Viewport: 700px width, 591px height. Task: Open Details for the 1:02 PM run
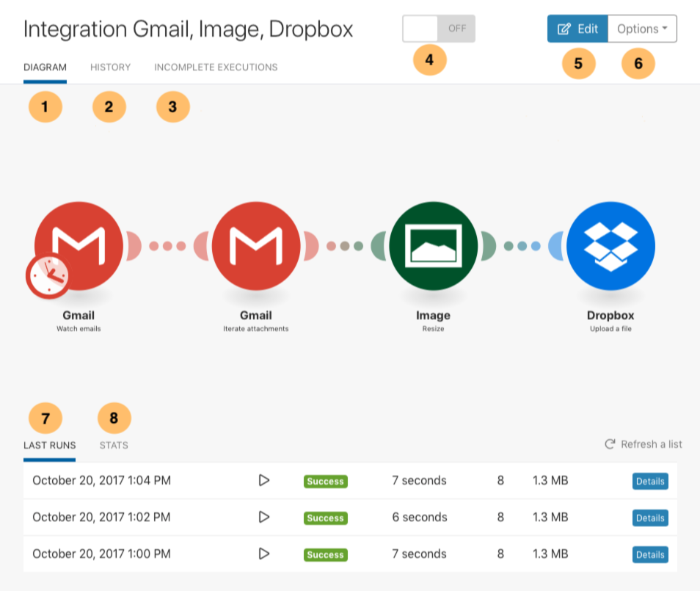[650, 518]
